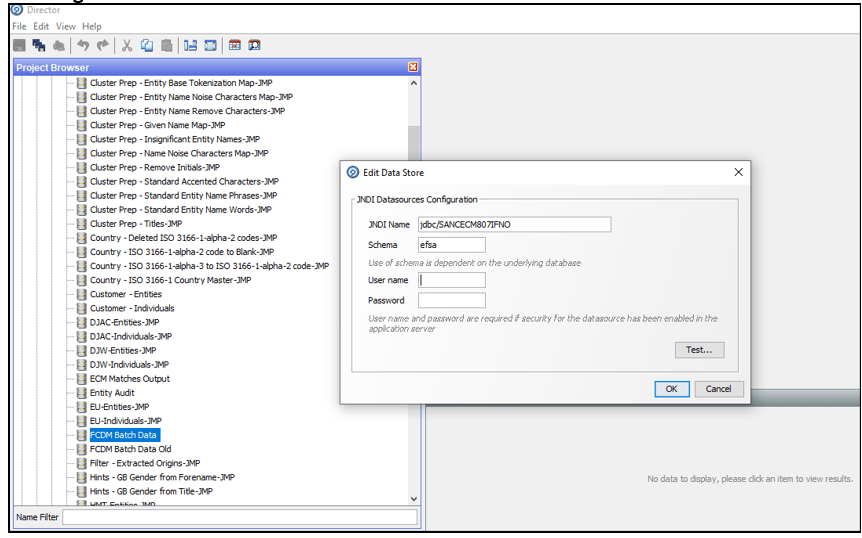Select FCDM Batch Data tree item
This screenshot has width=862, height=538.
click(x=123, y=435)
